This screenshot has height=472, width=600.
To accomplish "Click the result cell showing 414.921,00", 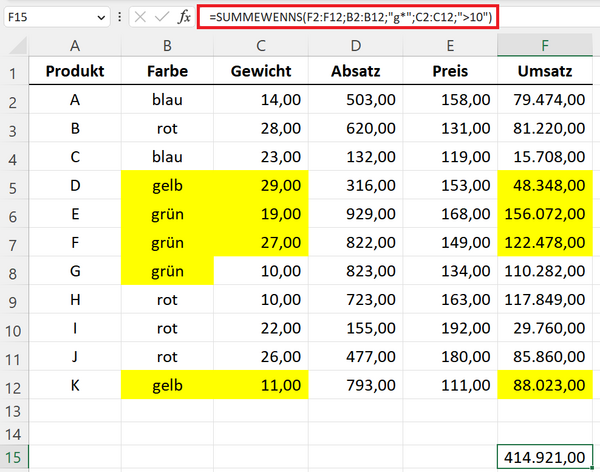I will coord(546,457).
